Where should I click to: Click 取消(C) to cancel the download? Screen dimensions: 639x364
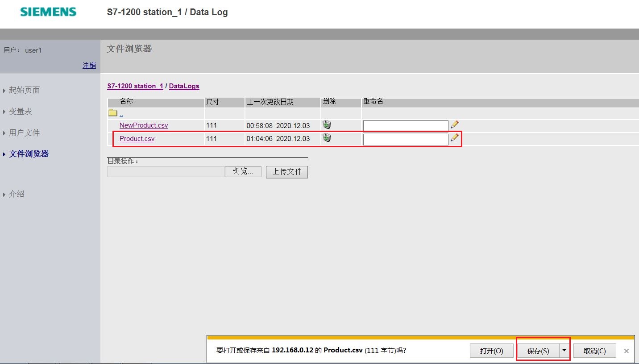point(595,351)
